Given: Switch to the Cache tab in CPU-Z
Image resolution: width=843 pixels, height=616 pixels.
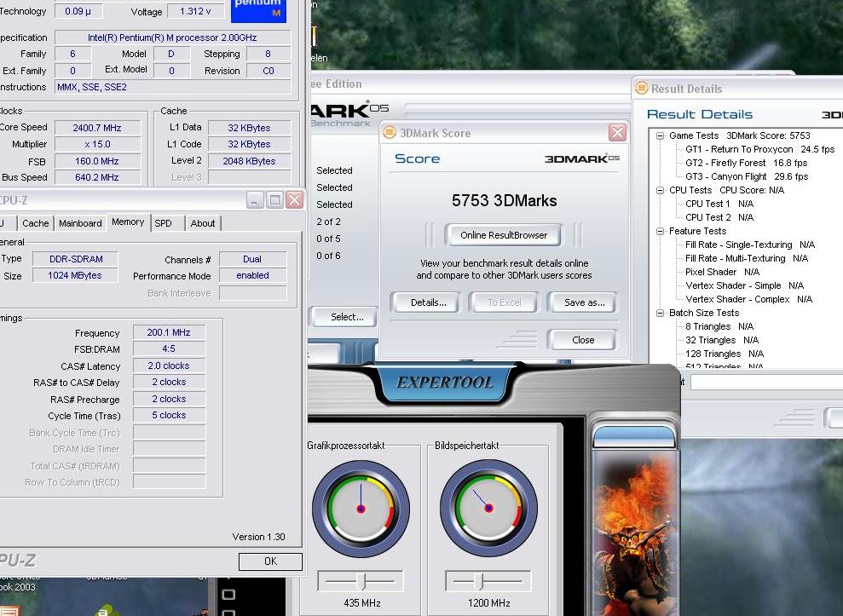Looking at the screenshot, I should pyautogui.click(x=36, y=223).
